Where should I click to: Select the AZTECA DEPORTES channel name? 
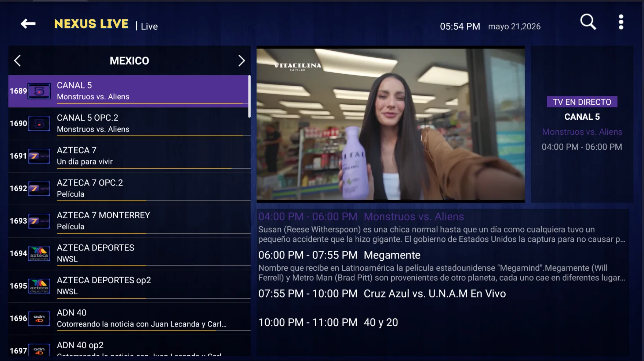pyautogui.click(x=95, y=248)
